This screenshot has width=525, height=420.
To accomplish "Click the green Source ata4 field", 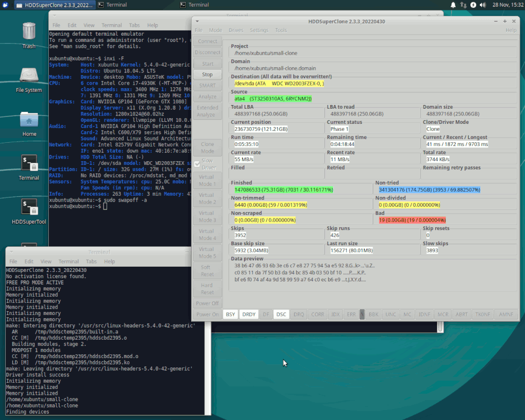I will coord(273,99).
